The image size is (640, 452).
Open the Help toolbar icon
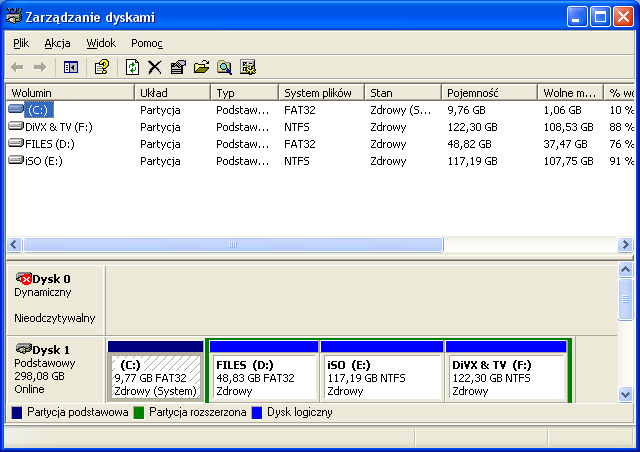102,67
